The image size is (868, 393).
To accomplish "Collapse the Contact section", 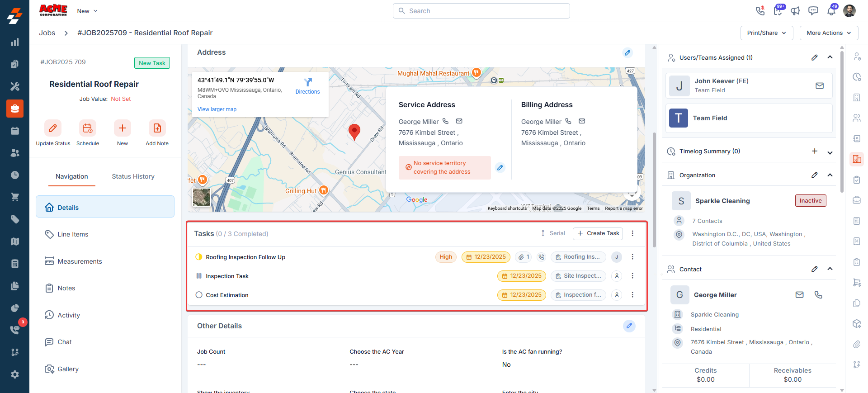I will pyautogui.click(x=830, y=269).
